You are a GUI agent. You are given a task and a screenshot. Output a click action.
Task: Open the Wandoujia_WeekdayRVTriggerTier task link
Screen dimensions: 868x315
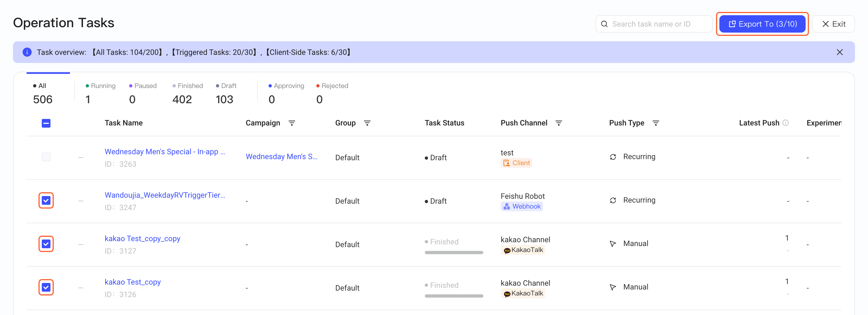point(165,195)
